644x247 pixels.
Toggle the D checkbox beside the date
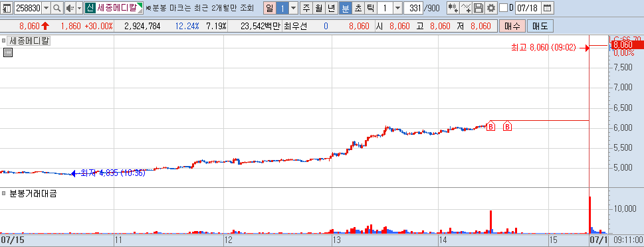[503, 8]
